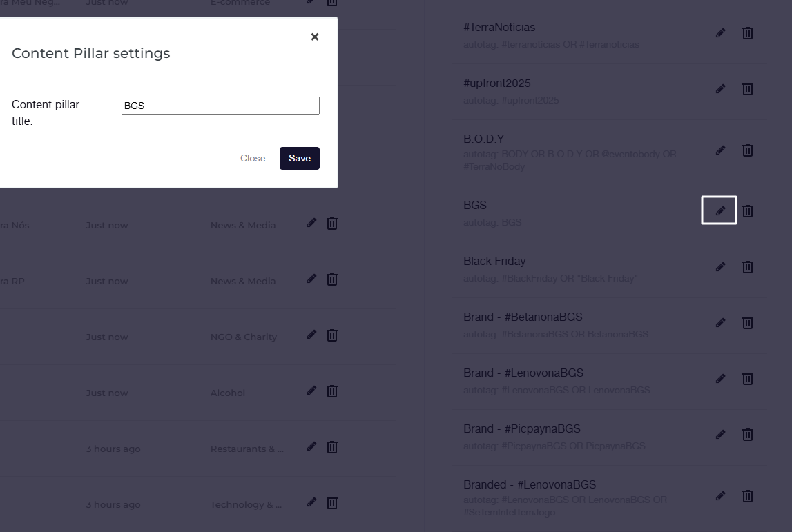Click the trash icon for B.O.D.Y
Screen dimensions: 792x532
pyautogui.click(x=747, y=150)
